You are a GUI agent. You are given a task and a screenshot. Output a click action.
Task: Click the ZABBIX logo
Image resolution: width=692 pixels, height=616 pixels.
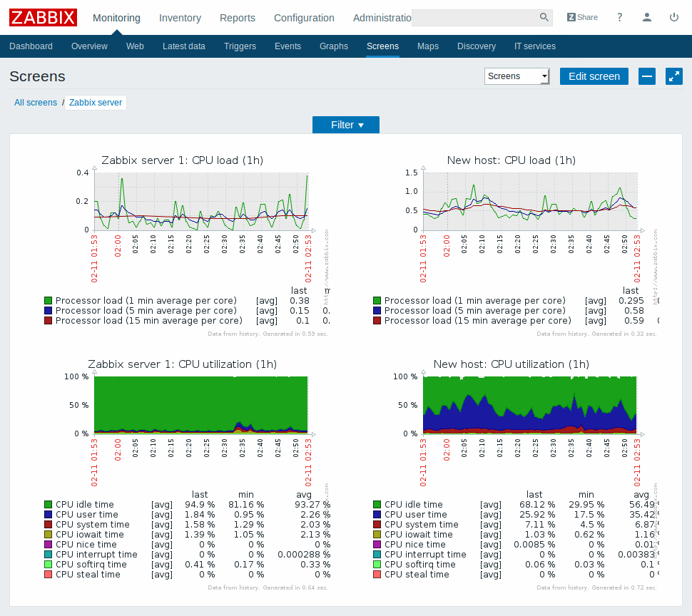point(43,17)
